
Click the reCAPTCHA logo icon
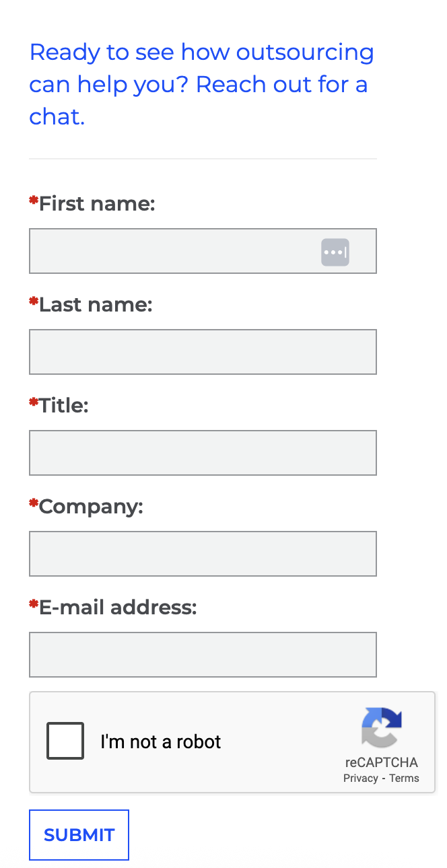[382, 727]
